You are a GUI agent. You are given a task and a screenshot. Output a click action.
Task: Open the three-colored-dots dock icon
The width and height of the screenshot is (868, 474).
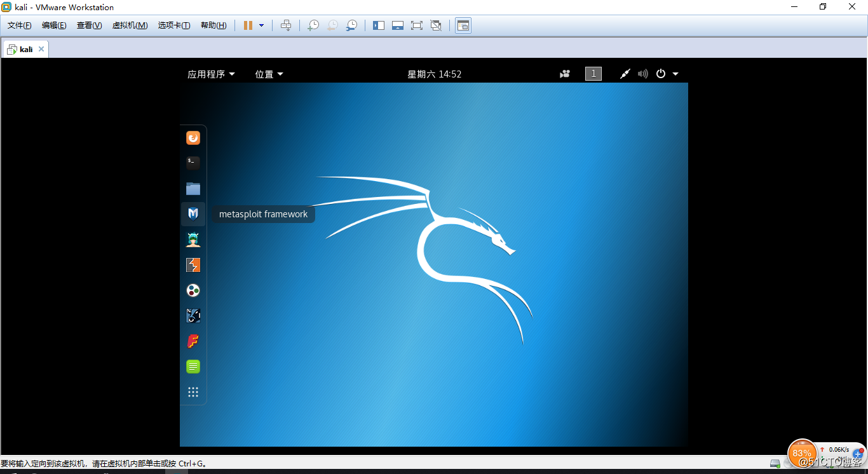click(x=193, y=290)
